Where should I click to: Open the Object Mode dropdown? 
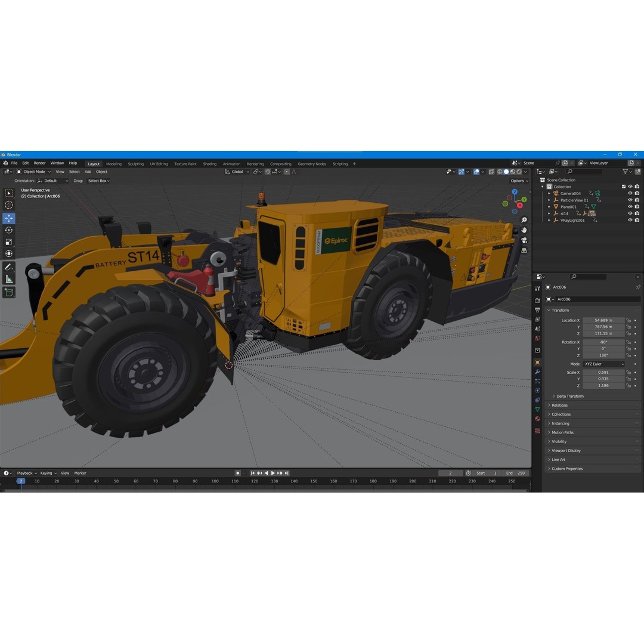[x=33, y=172]
